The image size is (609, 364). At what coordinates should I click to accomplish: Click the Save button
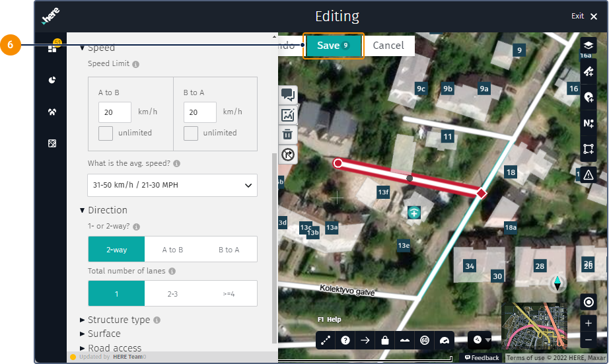pos(333,46)
